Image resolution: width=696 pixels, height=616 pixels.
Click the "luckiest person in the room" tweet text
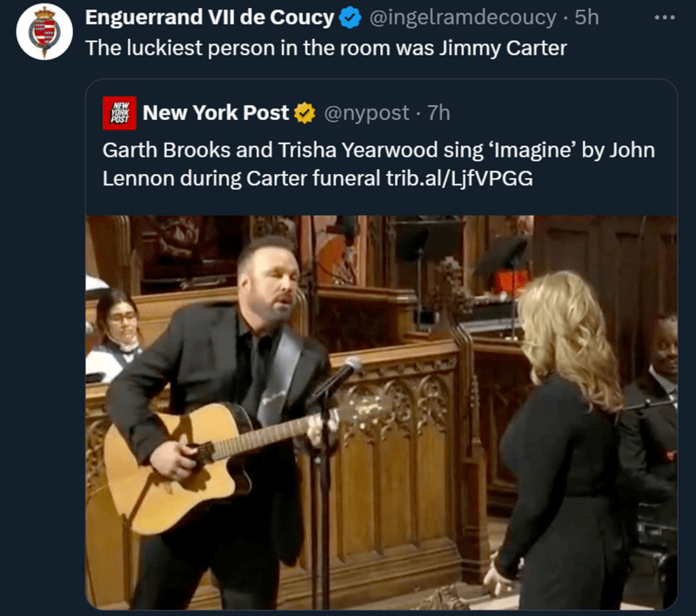point(325,47)
